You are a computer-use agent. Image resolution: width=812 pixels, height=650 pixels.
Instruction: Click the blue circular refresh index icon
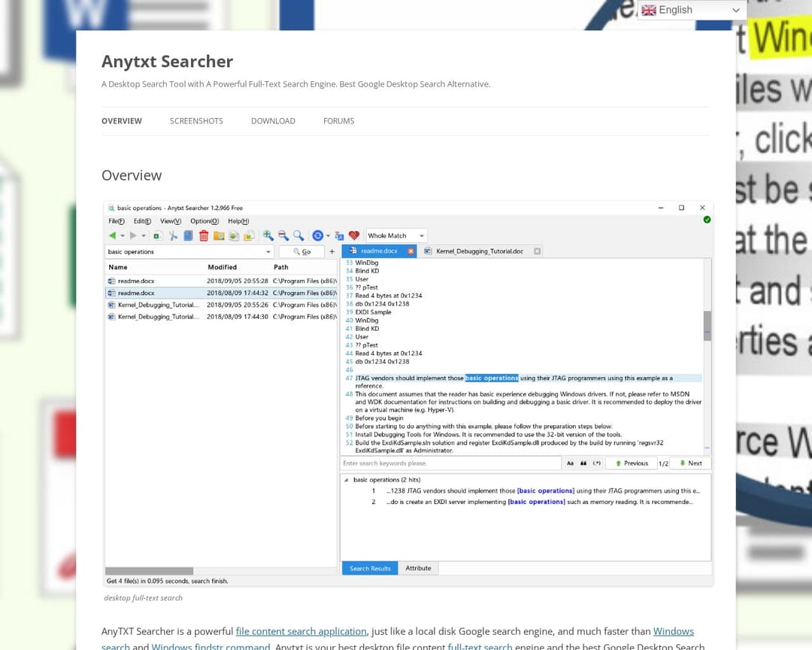[317, 235]
